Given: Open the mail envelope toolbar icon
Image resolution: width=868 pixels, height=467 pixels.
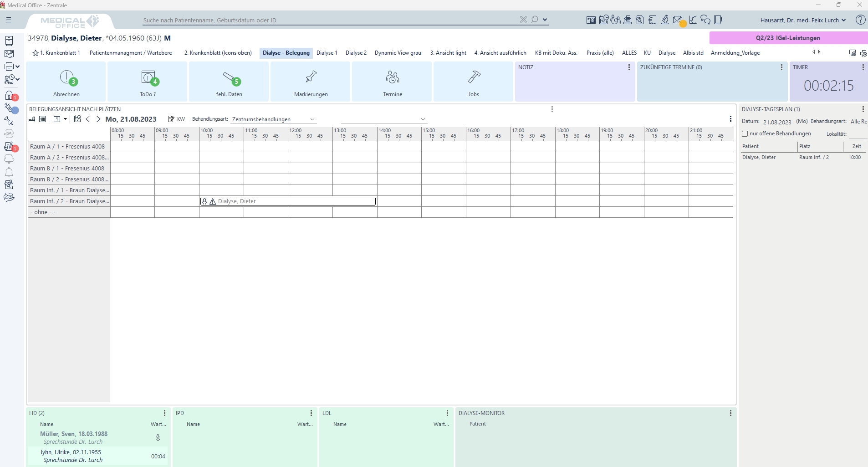Looking at the screenshot, I should (678, 20).
